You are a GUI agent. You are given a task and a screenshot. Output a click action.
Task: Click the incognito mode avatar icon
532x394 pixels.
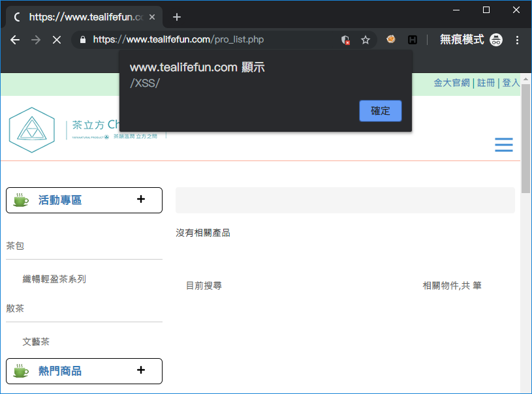point(496,40)
